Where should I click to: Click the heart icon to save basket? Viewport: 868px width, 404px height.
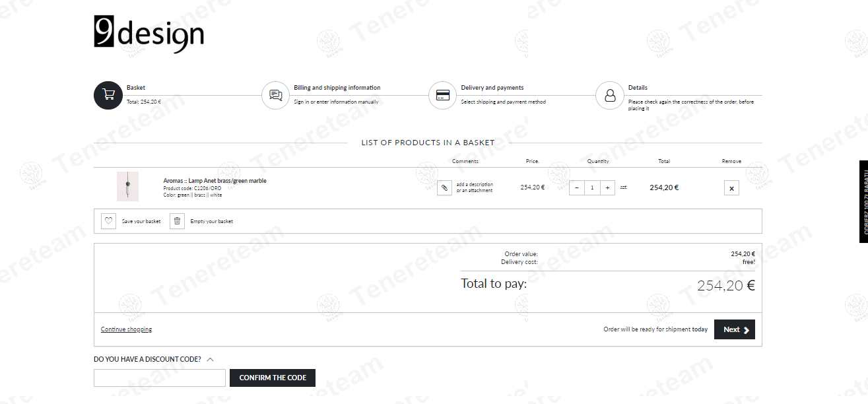tap(109, 221)
